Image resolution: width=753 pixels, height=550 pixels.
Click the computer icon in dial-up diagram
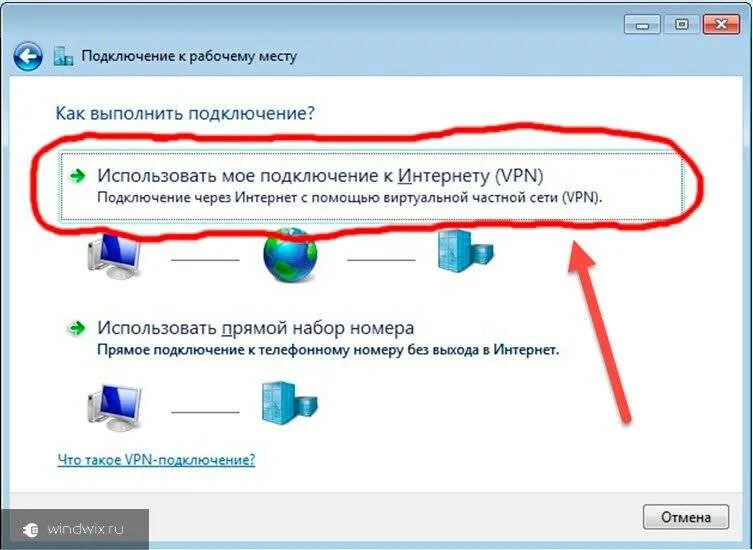coord(114,408)
